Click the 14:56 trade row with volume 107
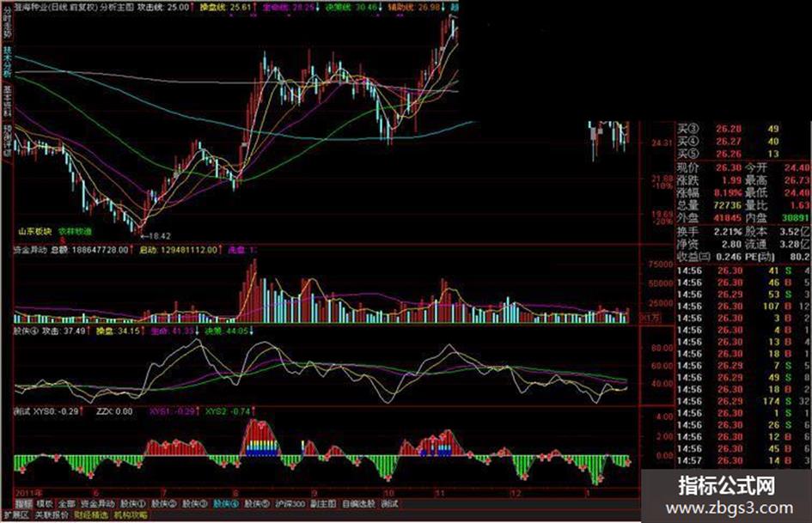The height and width of the screenshot is (523, 812). pos(743,306)
